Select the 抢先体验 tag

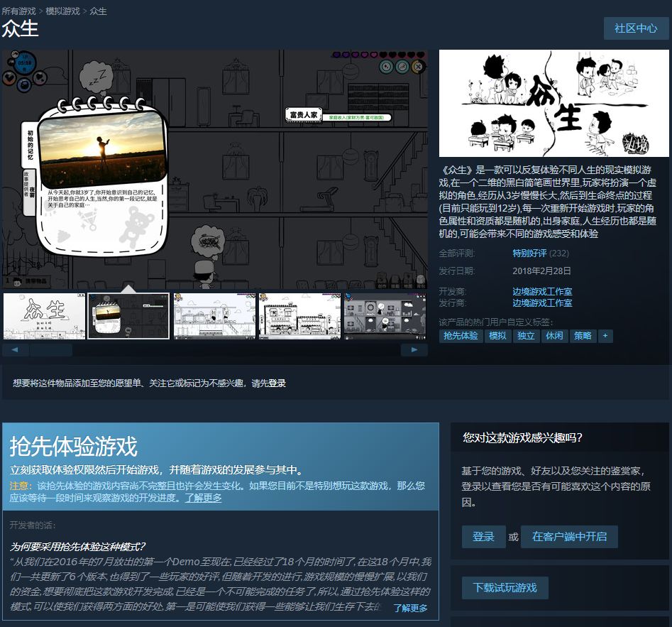[x=461, y=336]
